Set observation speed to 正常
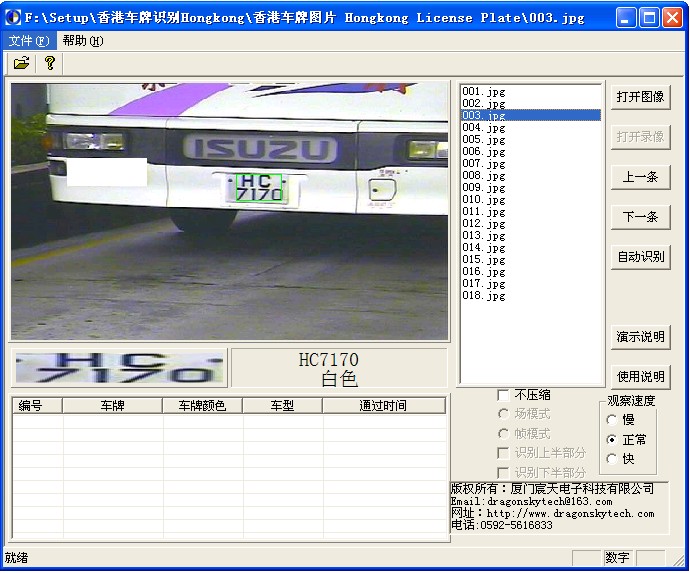Viewport: 690px width, 573px height. 626,440
